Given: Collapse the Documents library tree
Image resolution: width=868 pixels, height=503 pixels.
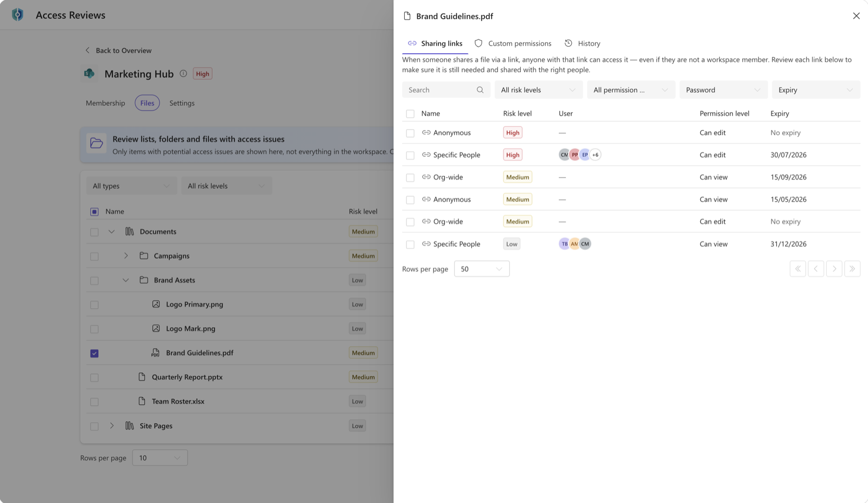Looking at the screenshot, I should [111, 232].
